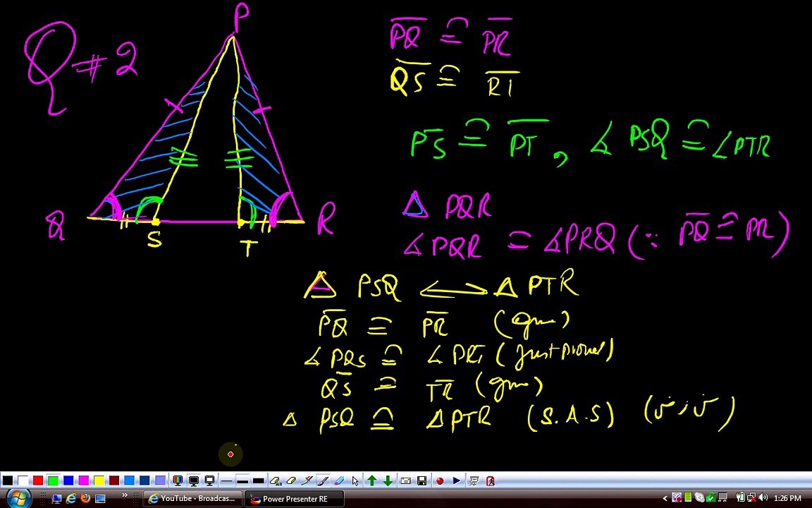Select the dark red pen color

coord(114,480)
